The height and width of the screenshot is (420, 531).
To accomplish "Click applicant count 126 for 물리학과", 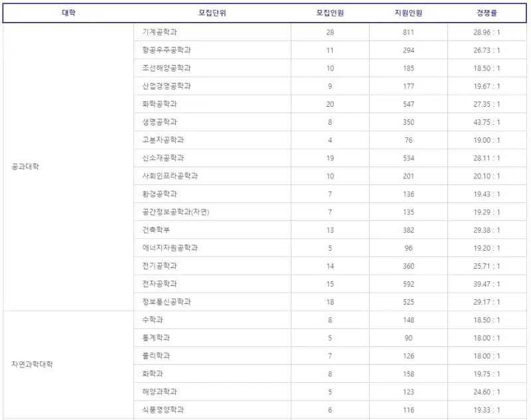I will [408, 356].
